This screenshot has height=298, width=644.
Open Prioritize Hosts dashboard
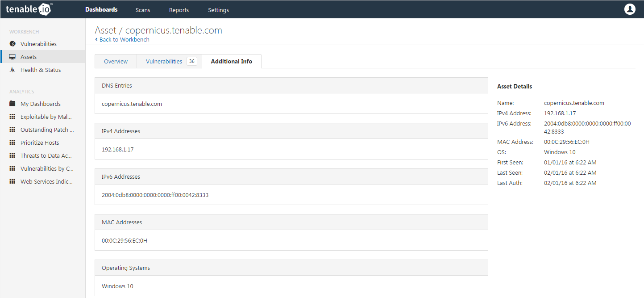[40, 143]
